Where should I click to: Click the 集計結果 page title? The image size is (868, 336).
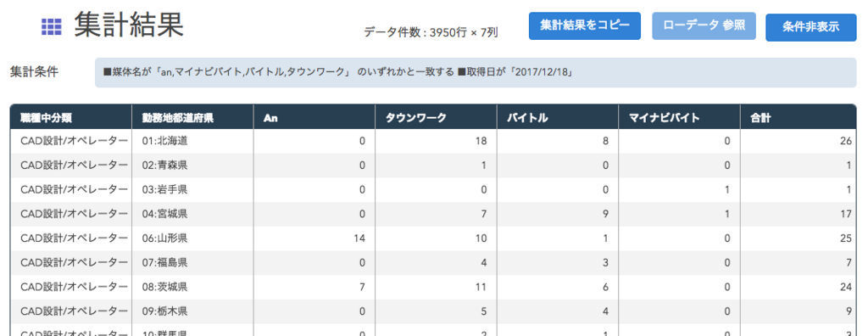point(129,25)
